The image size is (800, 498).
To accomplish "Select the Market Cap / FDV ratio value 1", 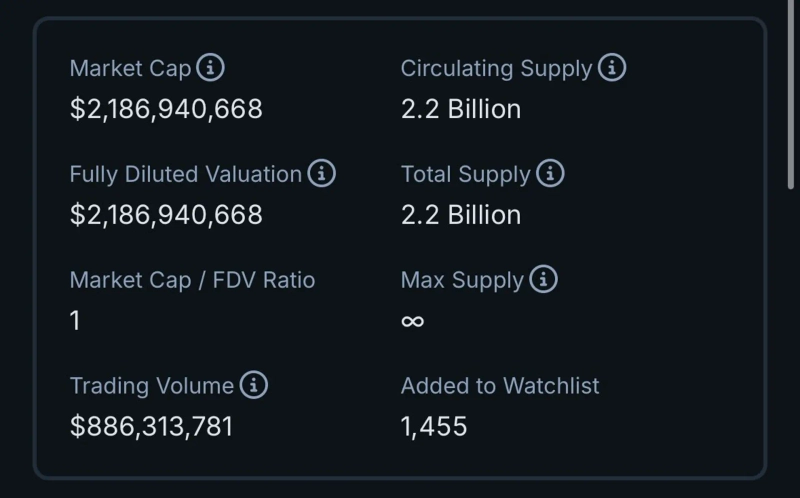I will pos(75,321).
